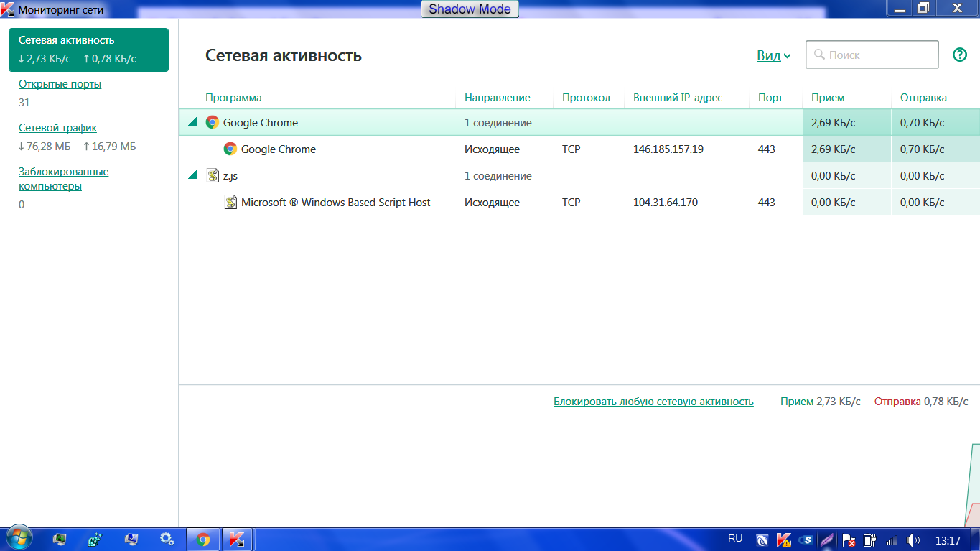Click the magnifier icon in the search box
The height and width of the screenshot is (551, 980).
click(x=819, y=55)
